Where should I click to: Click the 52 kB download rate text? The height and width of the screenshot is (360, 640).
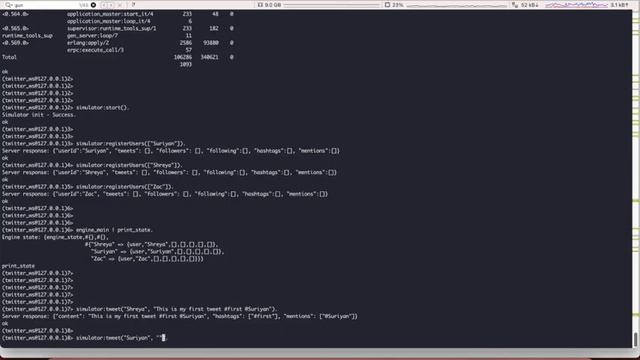[529, 5]
